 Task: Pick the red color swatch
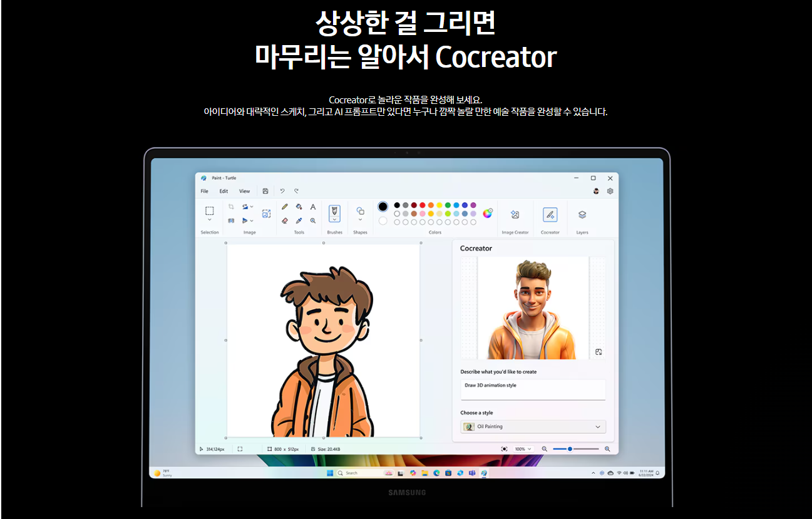click(x=423, y=205)
